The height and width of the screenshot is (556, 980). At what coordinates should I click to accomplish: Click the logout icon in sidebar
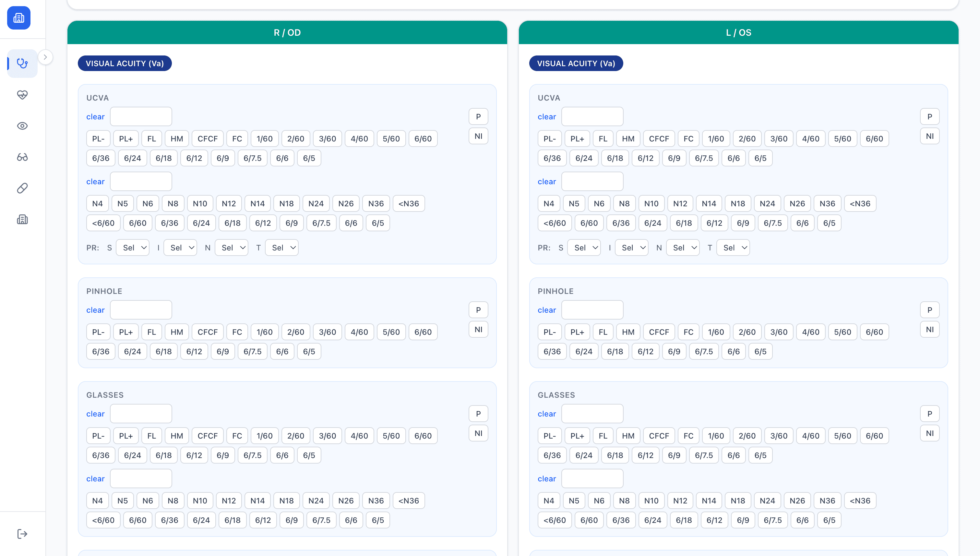22,534
